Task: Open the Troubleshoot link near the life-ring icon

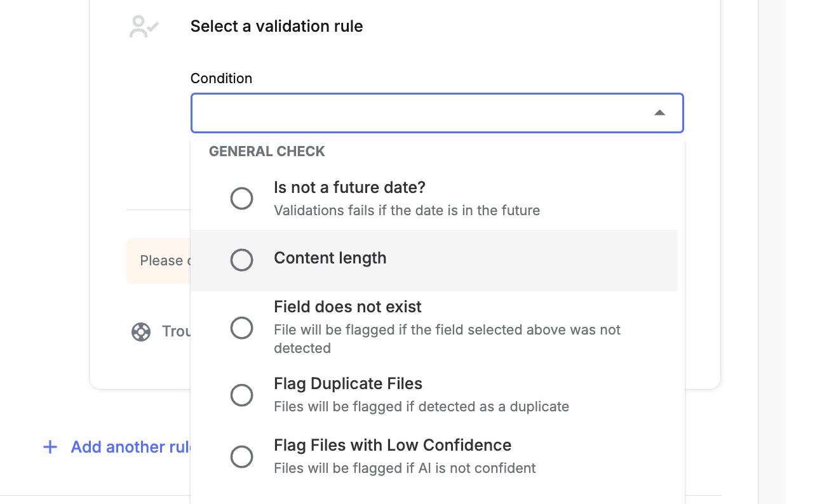Action: [178, 331]
